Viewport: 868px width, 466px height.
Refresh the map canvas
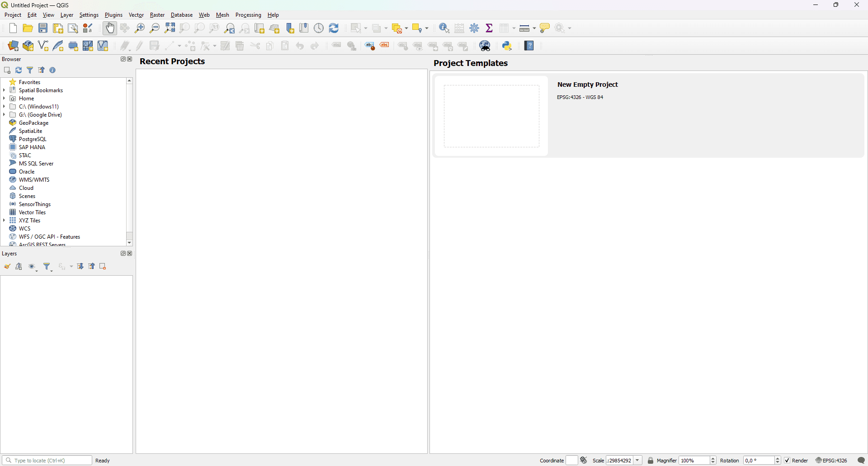pos(334,28)
